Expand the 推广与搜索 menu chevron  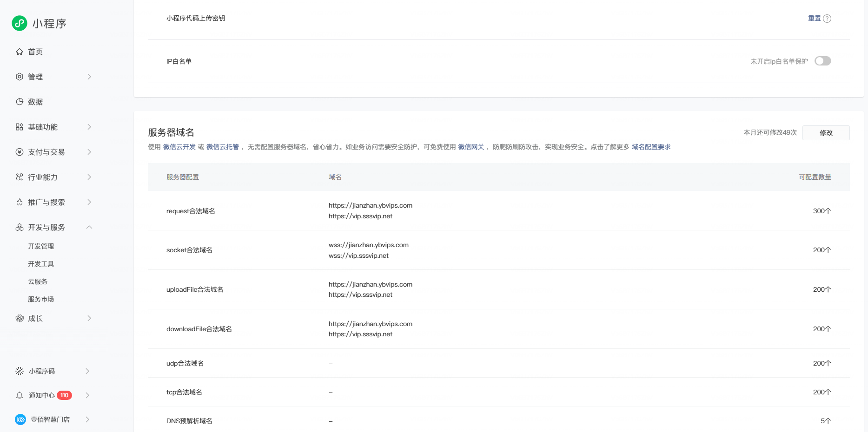pos(89,202)
